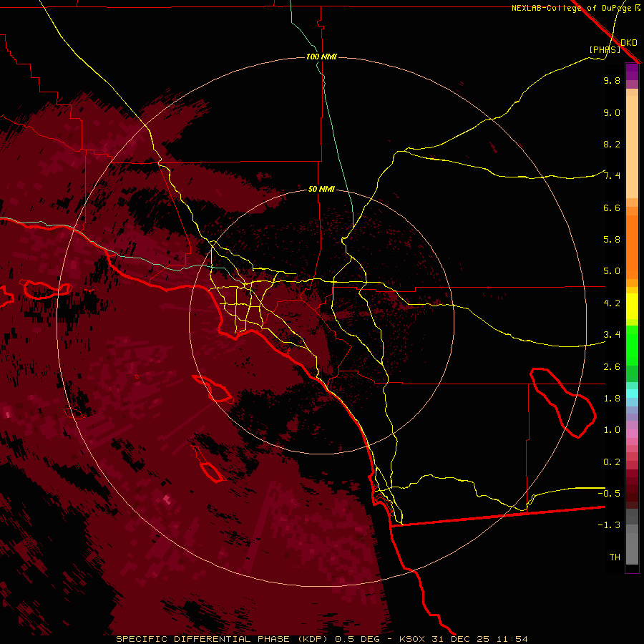Click the TH label on the legend

coord(615,557)
